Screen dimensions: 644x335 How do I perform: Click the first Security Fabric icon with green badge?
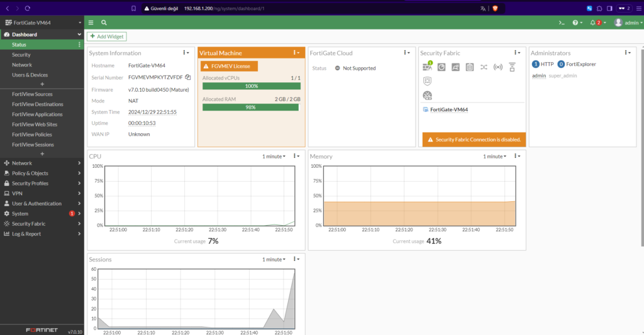[x=428, y=67]
